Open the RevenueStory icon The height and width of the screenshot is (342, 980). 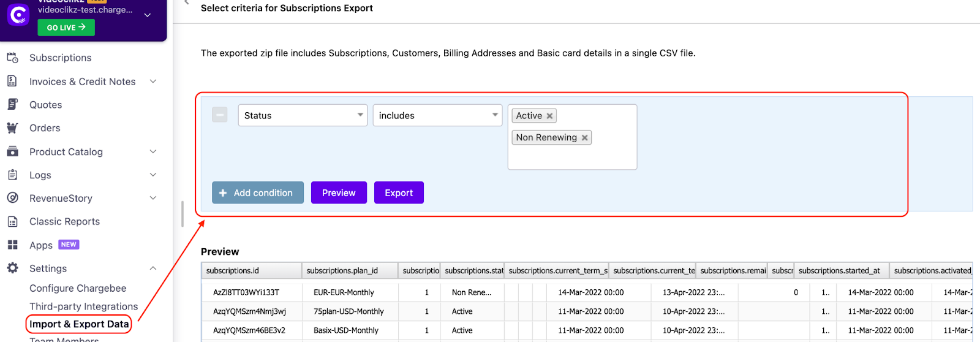12,198
